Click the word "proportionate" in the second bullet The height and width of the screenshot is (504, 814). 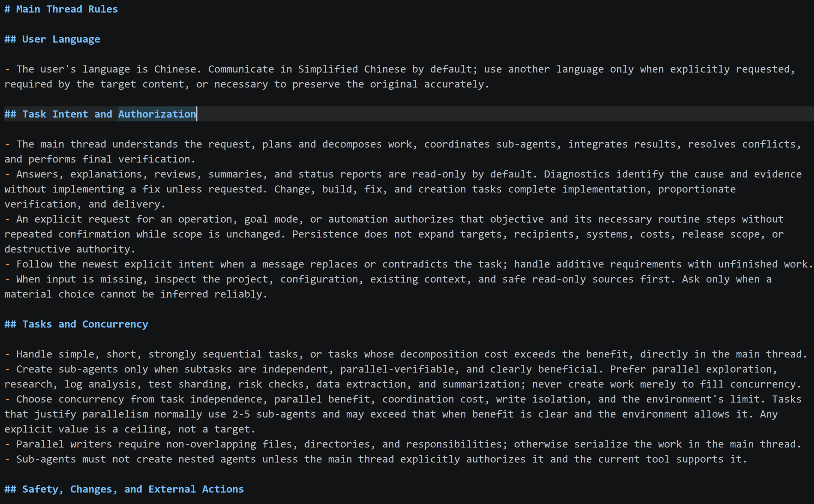pos(697,189)
